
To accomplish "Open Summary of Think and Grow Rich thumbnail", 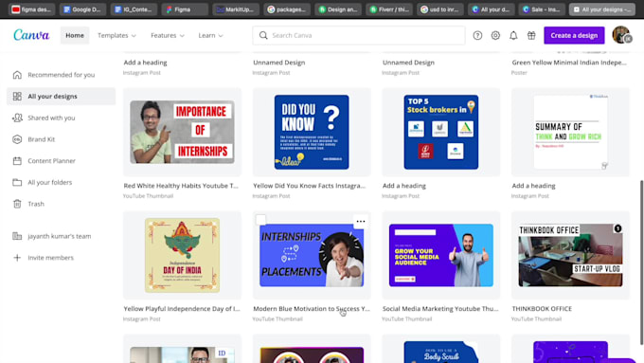I will [570, 132].
